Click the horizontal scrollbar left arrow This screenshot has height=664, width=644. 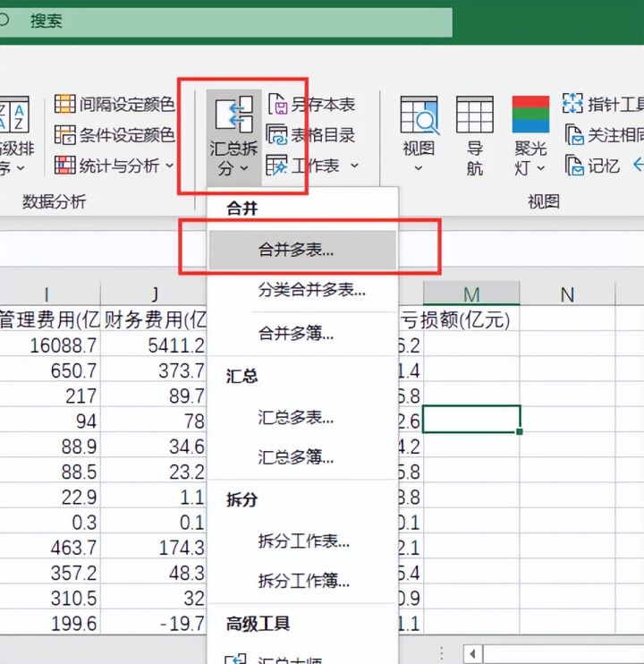point(473,654)
